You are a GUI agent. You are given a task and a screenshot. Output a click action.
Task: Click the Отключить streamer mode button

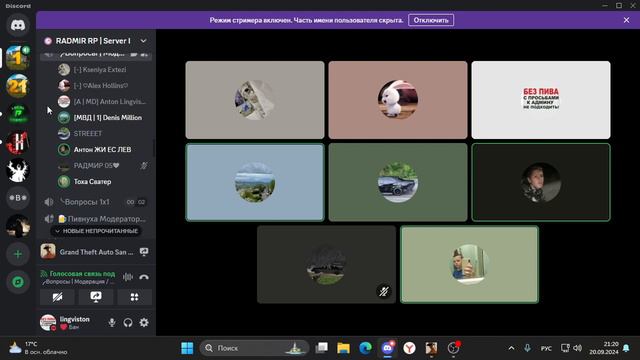tap(431, 20)
